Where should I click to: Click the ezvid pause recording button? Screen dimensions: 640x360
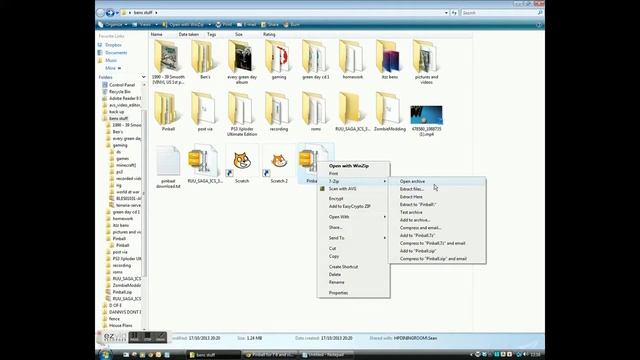click(x=134, y=337)
